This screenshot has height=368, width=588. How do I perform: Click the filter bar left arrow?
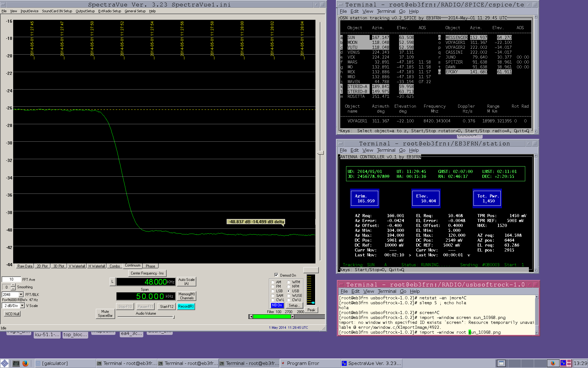click(251, 316)
